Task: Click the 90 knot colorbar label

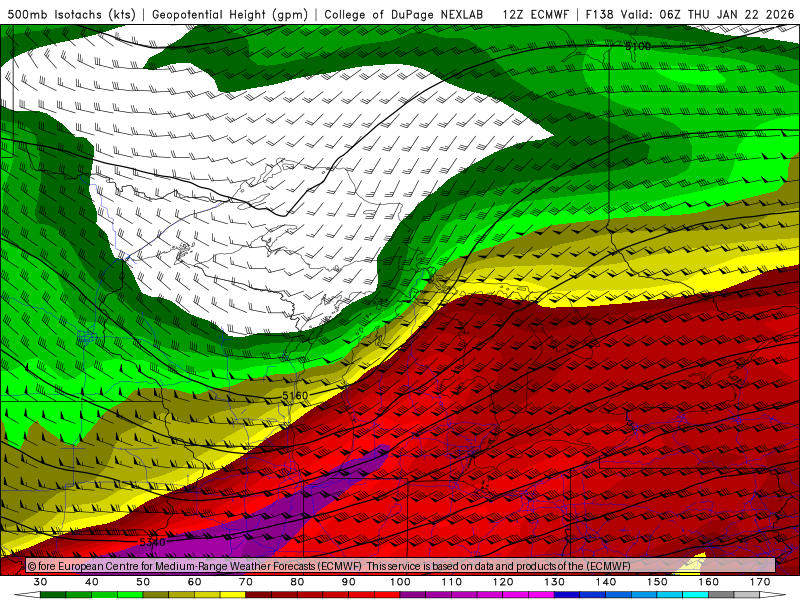Action: point(349,582)
